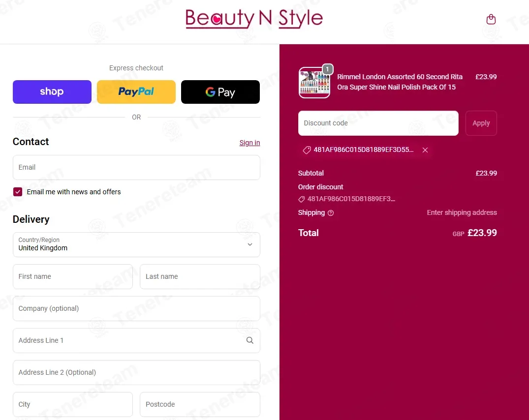Click the 'Enter shipping address' text
This screenshot has height=420, width=529.
tap(462, 212)
